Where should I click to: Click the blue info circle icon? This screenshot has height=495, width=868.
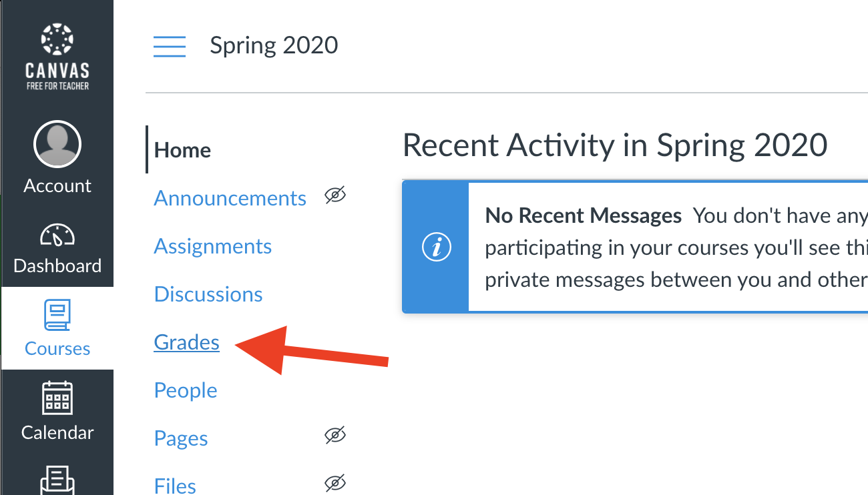click(x=437, y=247)
